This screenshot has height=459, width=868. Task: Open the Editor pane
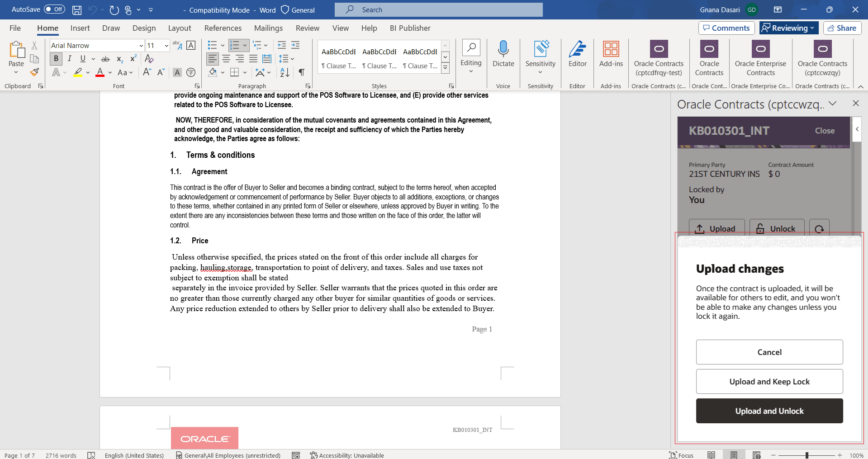click(577, 55)
